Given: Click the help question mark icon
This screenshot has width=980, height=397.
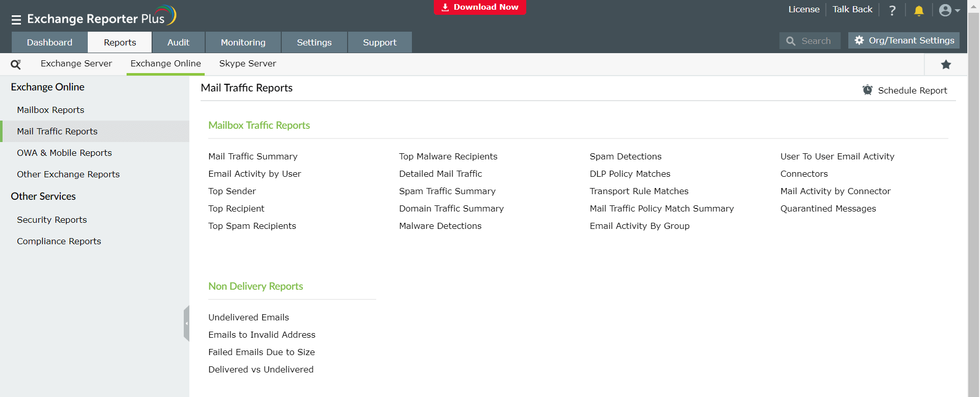Looking at the screenshot, I should pyautogui.click(x=892, y=10).
